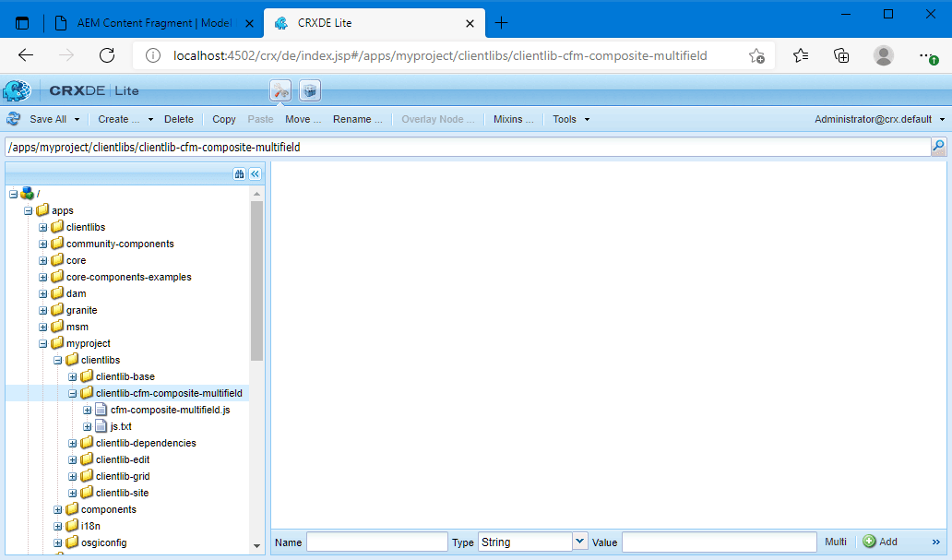The image size is (952, 560).
Task: Select the clientlib-edit tree node
Action: [123, 459]
